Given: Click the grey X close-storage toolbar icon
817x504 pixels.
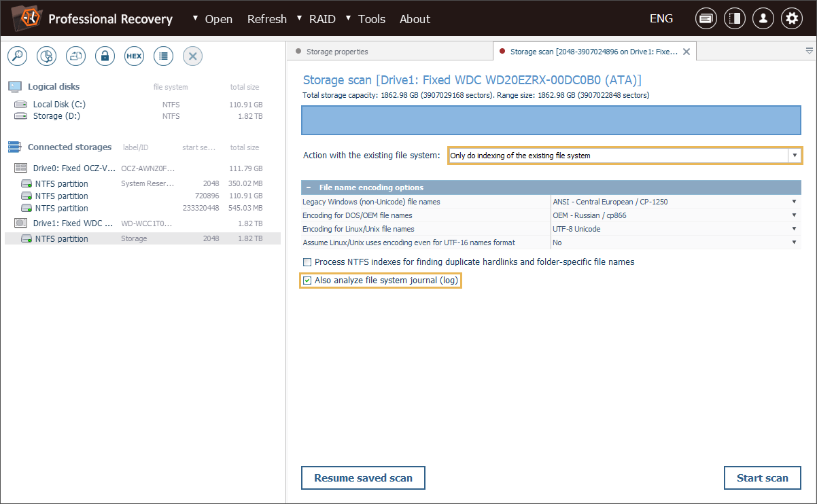Looking at the screenshot, I should (x=192, y=56).
